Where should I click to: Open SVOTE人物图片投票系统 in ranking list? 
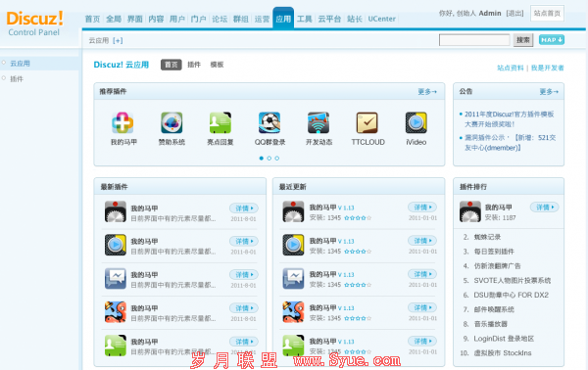[x=513, y=281]
